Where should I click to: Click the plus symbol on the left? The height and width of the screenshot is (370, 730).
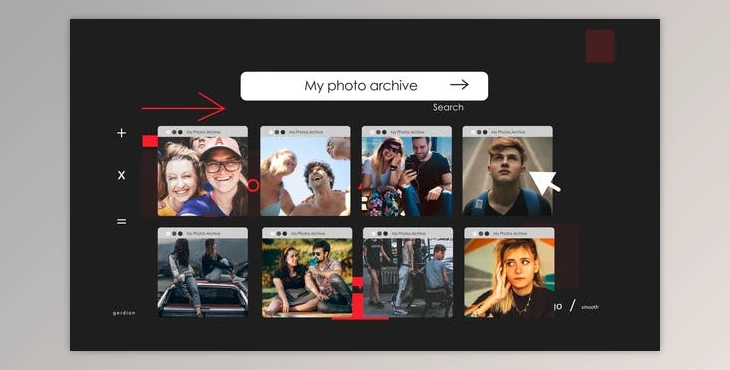click(x=122, y=133)
